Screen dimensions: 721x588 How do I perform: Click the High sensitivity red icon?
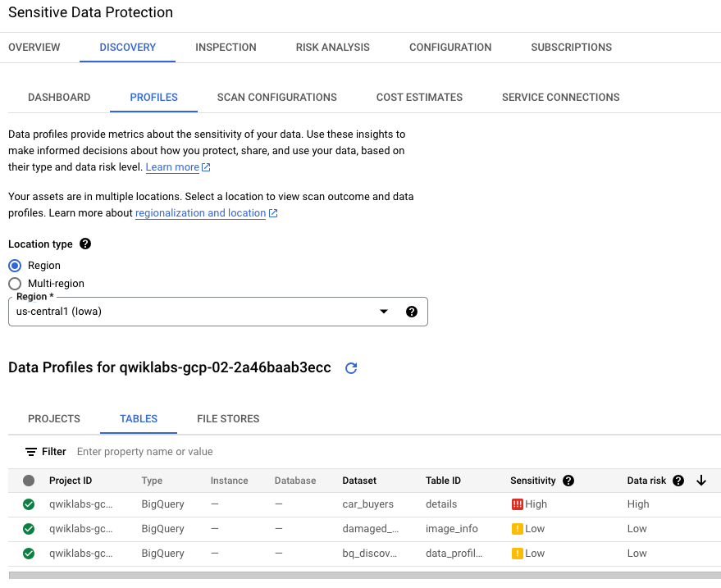pos(517,504)
